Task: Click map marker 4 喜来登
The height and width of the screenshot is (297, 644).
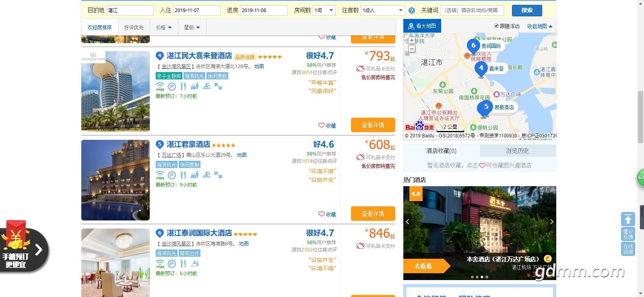Action: pyautogui.click(x=481, y=68)
